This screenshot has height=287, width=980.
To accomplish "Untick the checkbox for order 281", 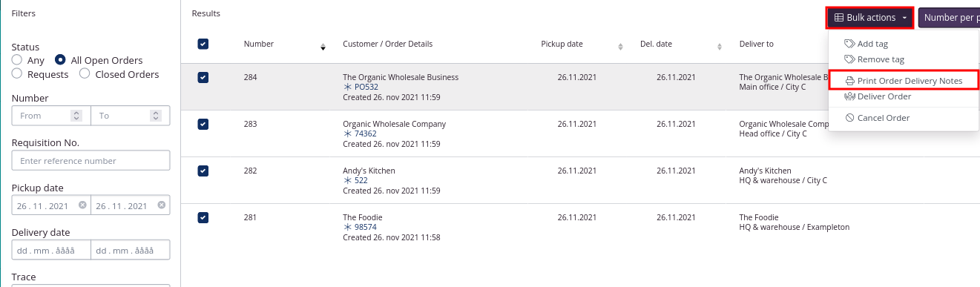I will click(x=203, y=217).
